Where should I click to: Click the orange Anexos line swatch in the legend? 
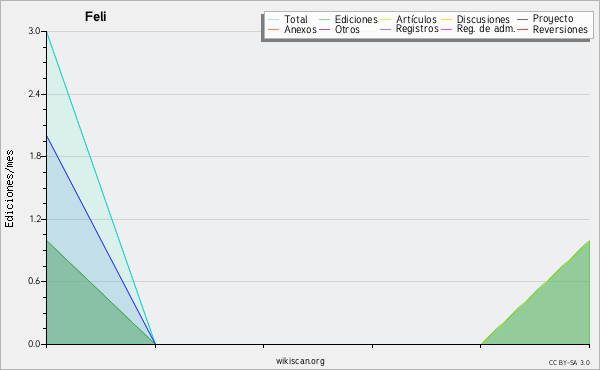[x=274, y=29]
